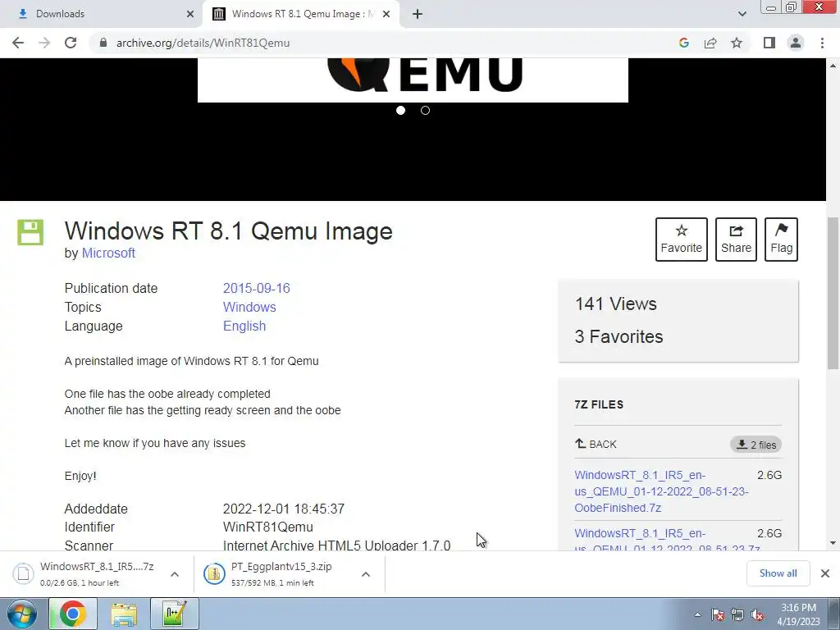The width and height of the screenshot is (840, 630).
Task: Show hidden system tray icons
Action: pos(697,614)
